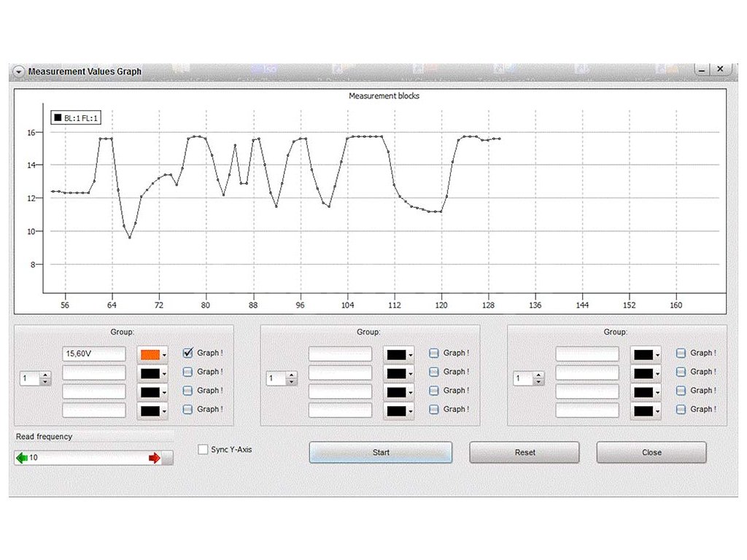This screenshot has width=747, height=560.
Task: Click the left group number spinner
Action: coord(34,379)
